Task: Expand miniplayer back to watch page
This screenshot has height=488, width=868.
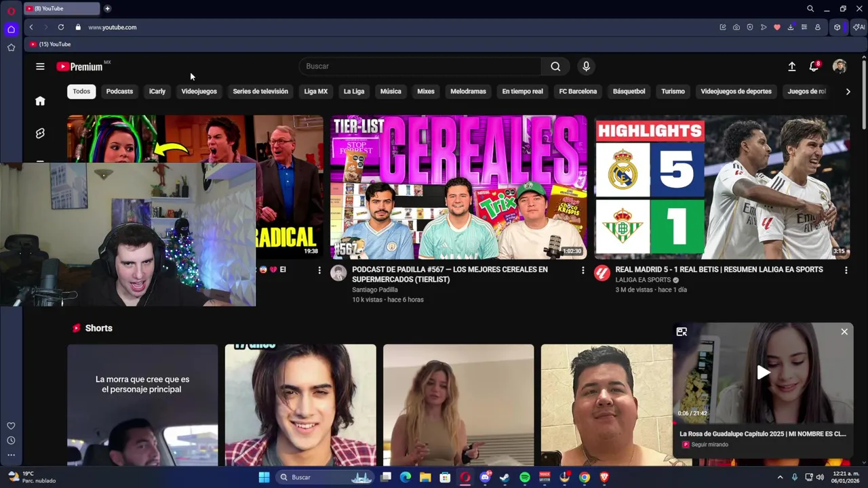Action: (x=682, y=332)
